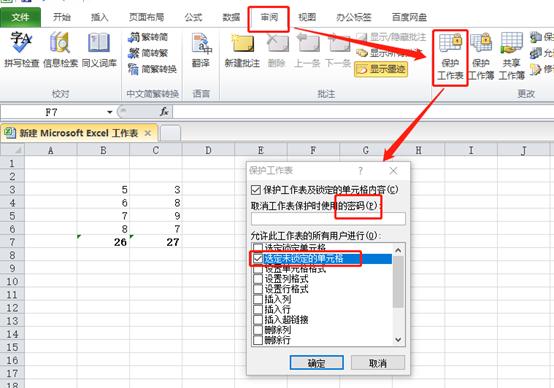Open the 文件 tab

point(20,17)
